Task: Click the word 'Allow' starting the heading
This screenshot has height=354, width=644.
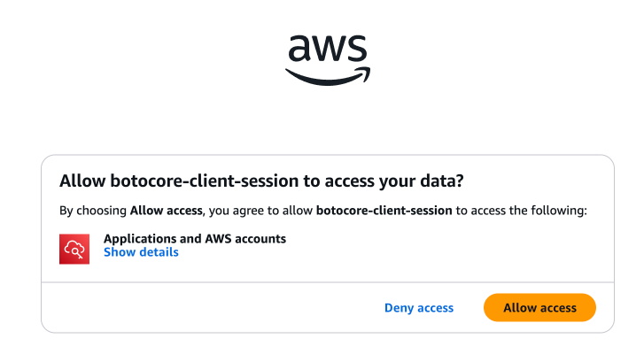Action: 81,181
